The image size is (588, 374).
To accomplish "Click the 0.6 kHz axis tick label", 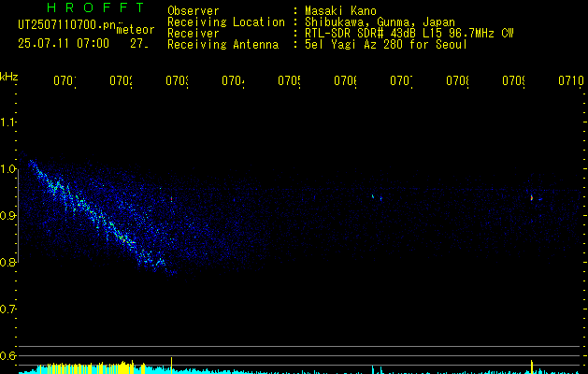I will click(x=7, y=355).
